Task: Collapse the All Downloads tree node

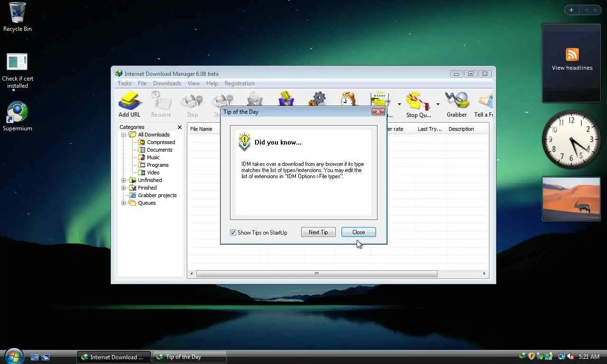Action: click(x=124, y=135)
